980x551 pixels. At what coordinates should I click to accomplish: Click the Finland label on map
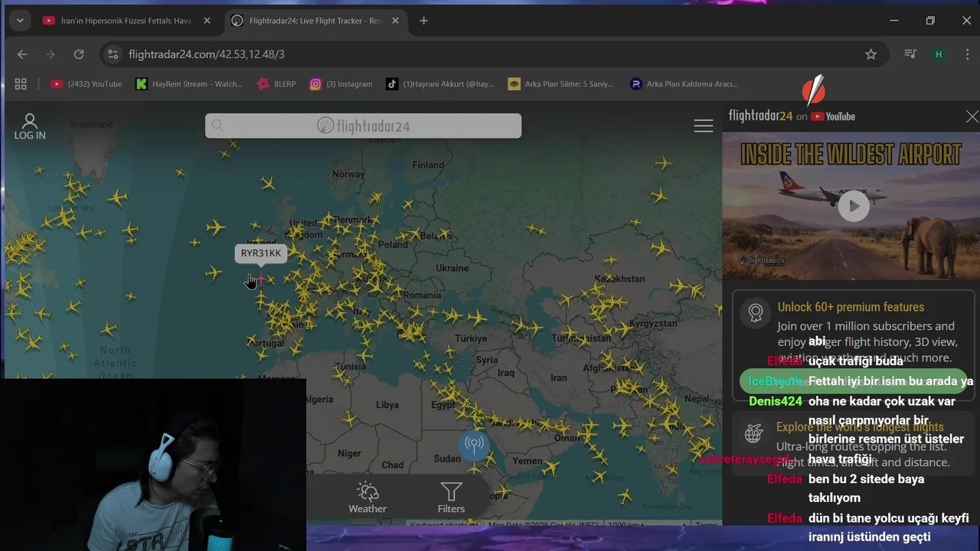[x=428, y=165]
